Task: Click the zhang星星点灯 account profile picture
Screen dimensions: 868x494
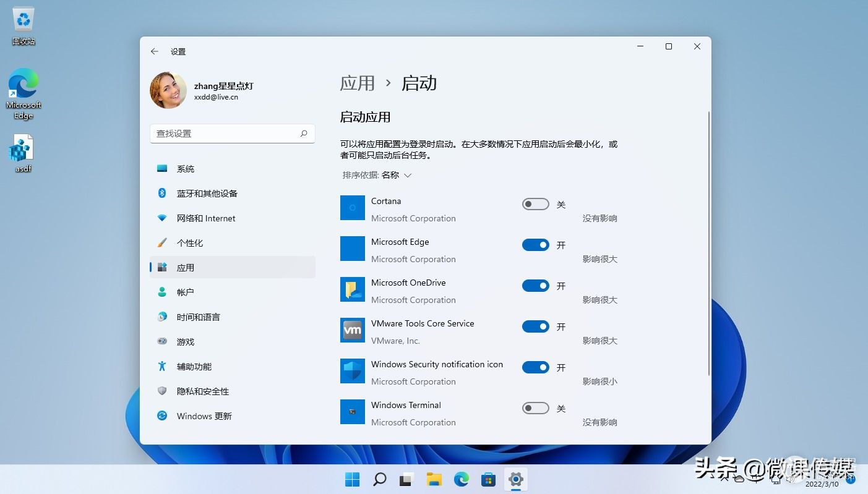Action: [168, 91]
